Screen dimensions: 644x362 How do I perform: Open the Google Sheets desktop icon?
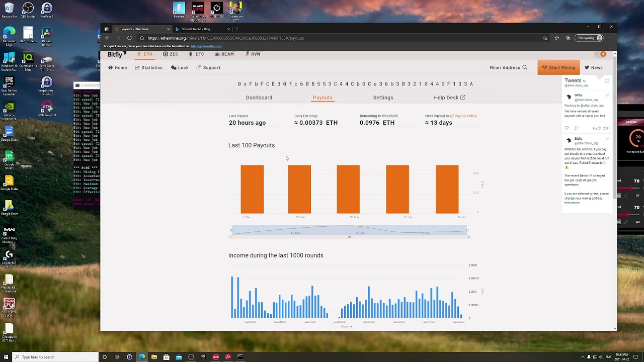[x=9, y=159]
